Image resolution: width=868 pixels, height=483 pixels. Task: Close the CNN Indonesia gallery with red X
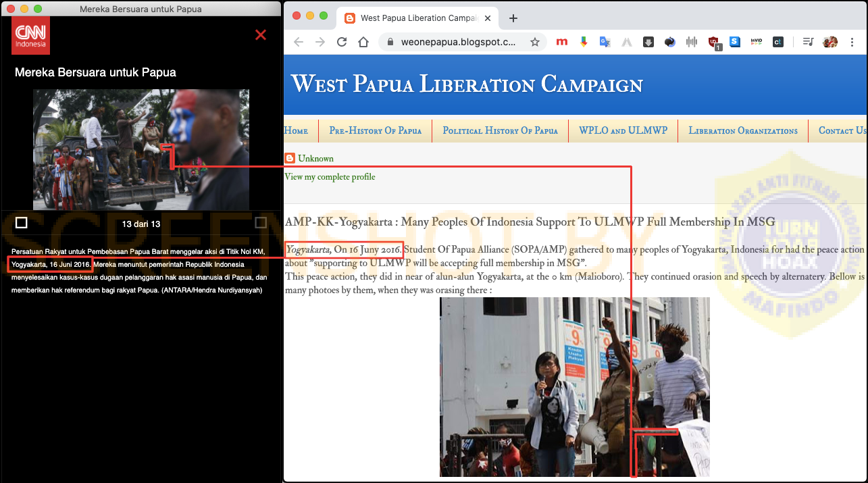pos(261,34)
